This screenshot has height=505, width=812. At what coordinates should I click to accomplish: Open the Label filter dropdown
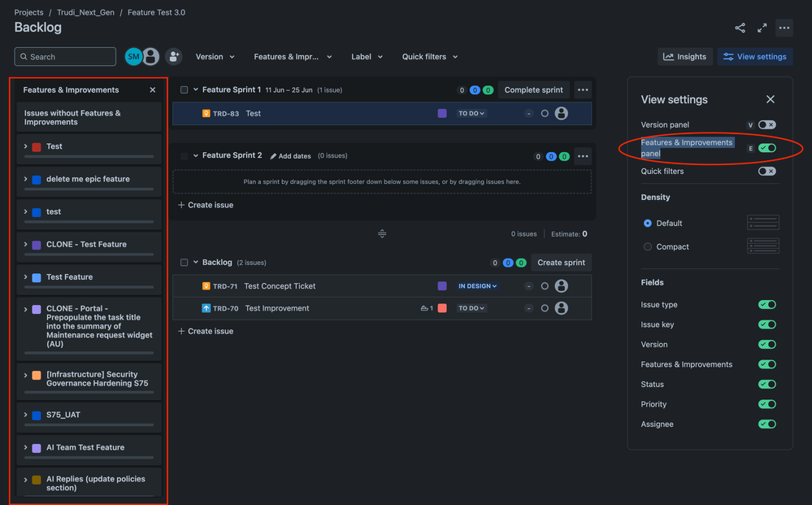coord(367,56)
